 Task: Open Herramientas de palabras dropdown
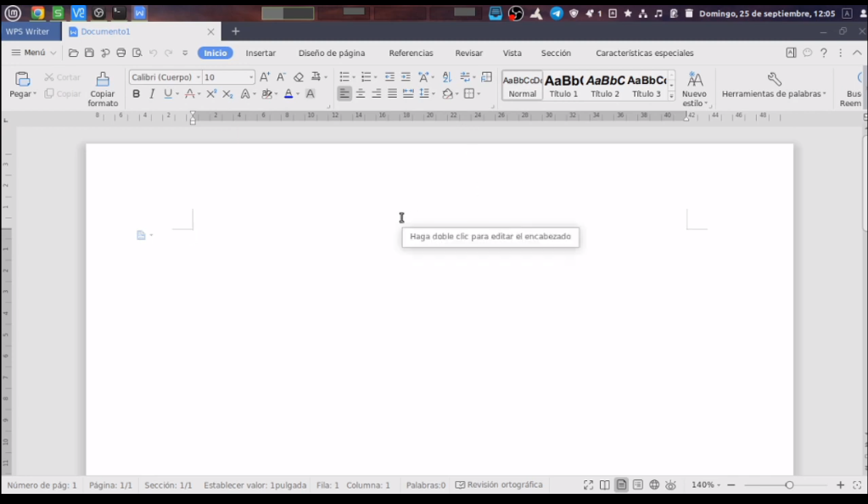(x=774, y=86)
